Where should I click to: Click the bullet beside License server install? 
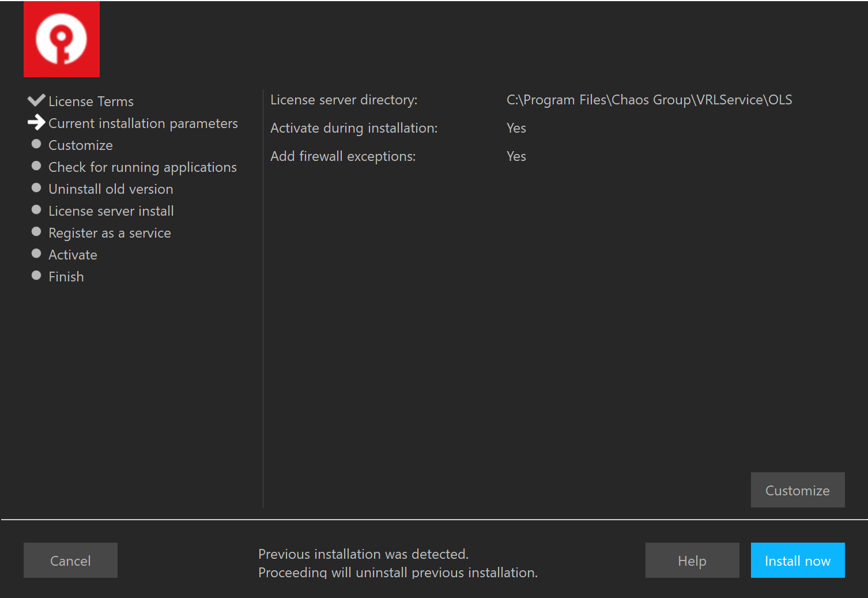pos(36,209)
